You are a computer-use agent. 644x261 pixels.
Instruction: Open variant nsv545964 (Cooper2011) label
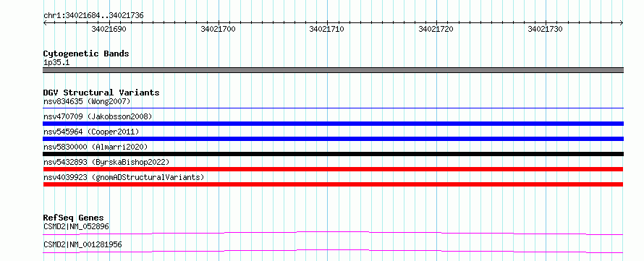point(91,132)
